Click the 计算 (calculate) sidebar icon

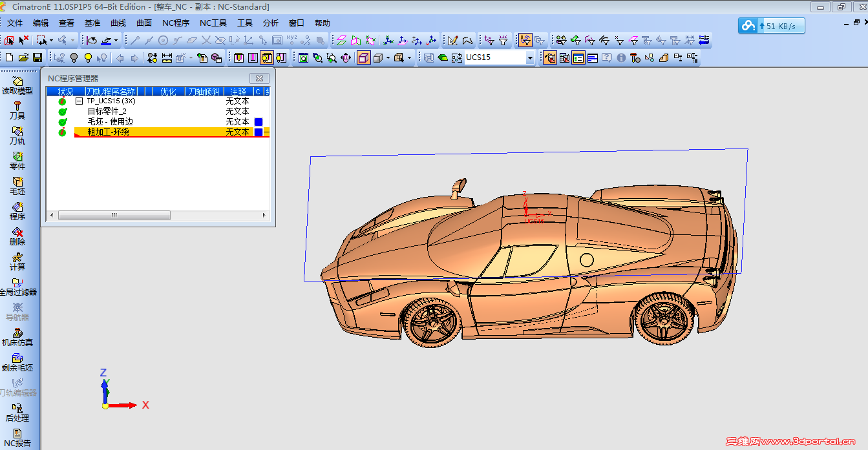point(17,258)
